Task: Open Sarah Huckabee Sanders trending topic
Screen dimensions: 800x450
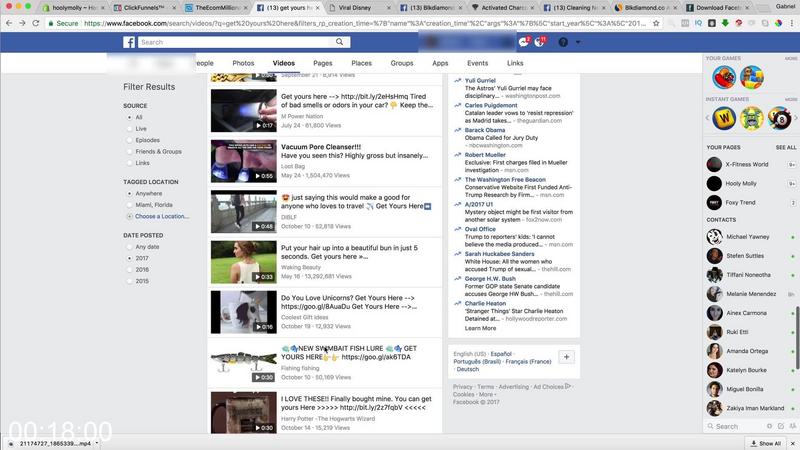Action: tap(499, 254)
